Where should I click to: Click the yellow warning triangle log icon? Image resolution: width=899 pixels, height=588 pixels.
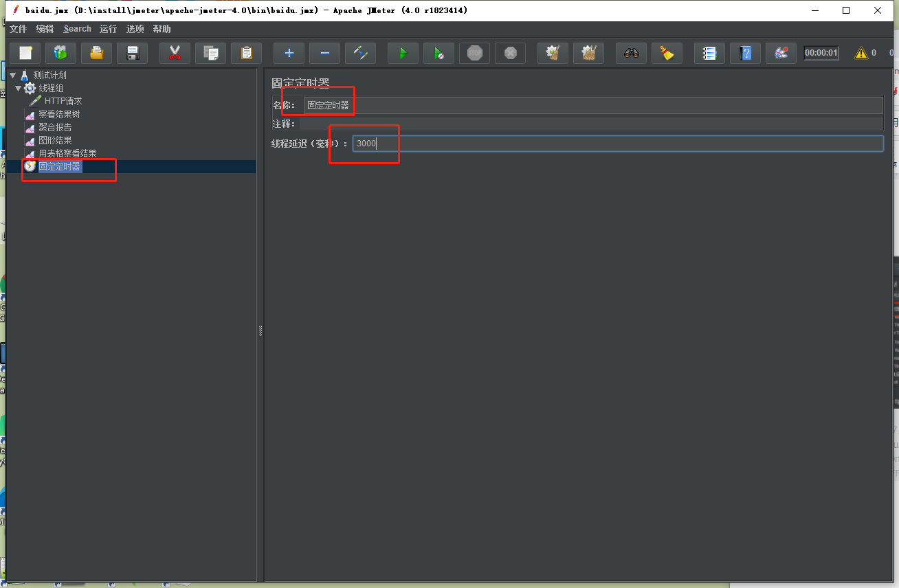861,53
